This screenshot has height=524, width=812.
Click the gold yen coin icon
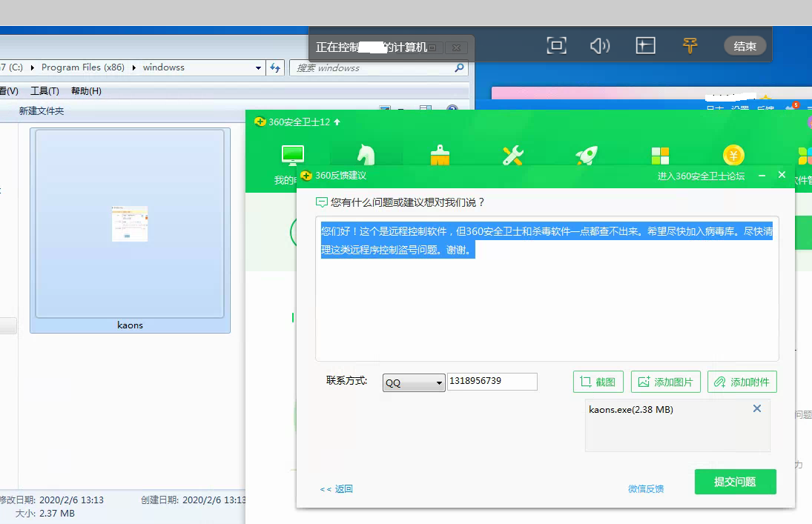point(733,155)
